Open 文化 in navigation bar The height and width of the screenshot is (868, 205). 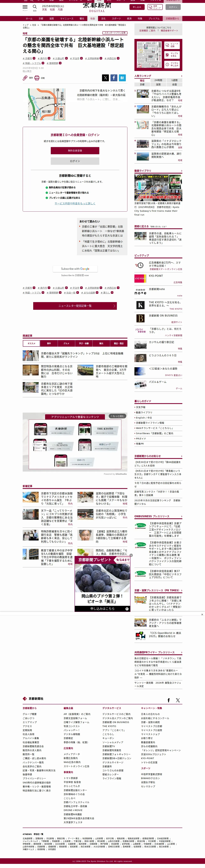pyautogui.click(x=103, y=19)
